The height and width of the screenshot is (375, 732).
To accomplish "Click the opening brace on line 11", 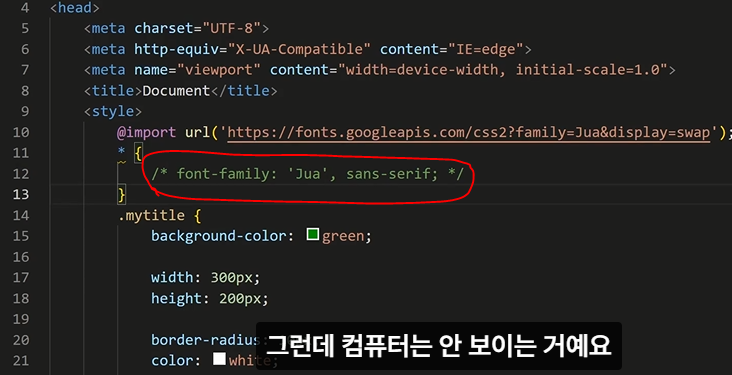I will [x=138, y=153].
